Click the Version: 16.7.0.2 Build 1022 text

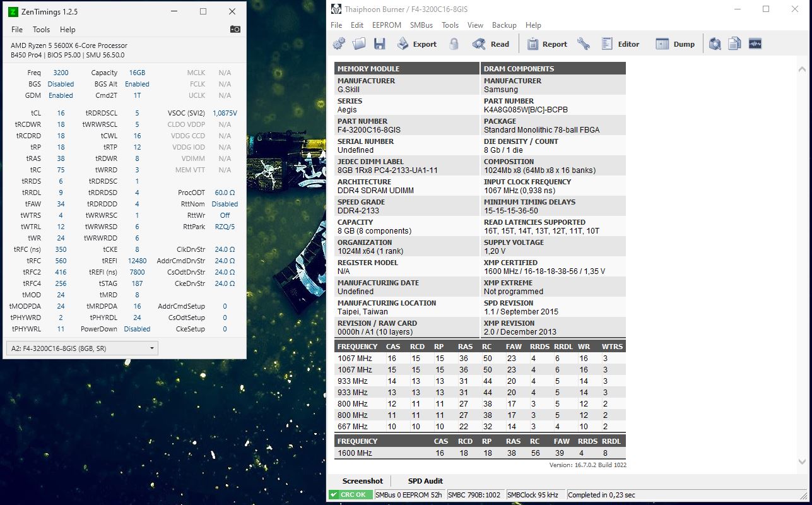point(588,465)
